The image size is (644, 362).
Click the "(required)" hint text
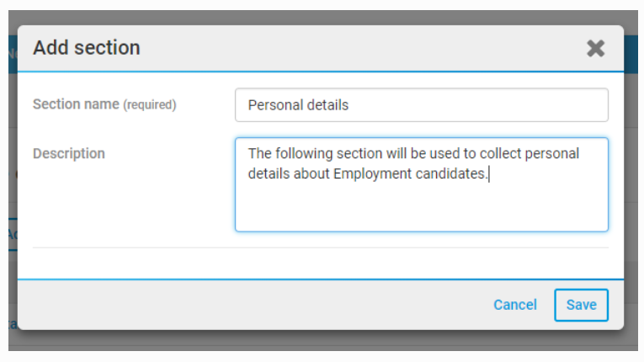pyautogui.click(x=150, y=105)
